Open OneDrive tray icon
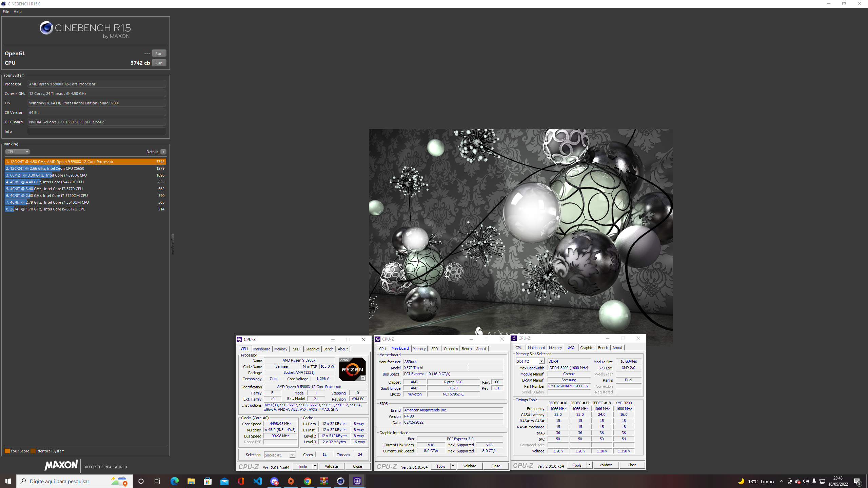868x488 pixels. 798,481
